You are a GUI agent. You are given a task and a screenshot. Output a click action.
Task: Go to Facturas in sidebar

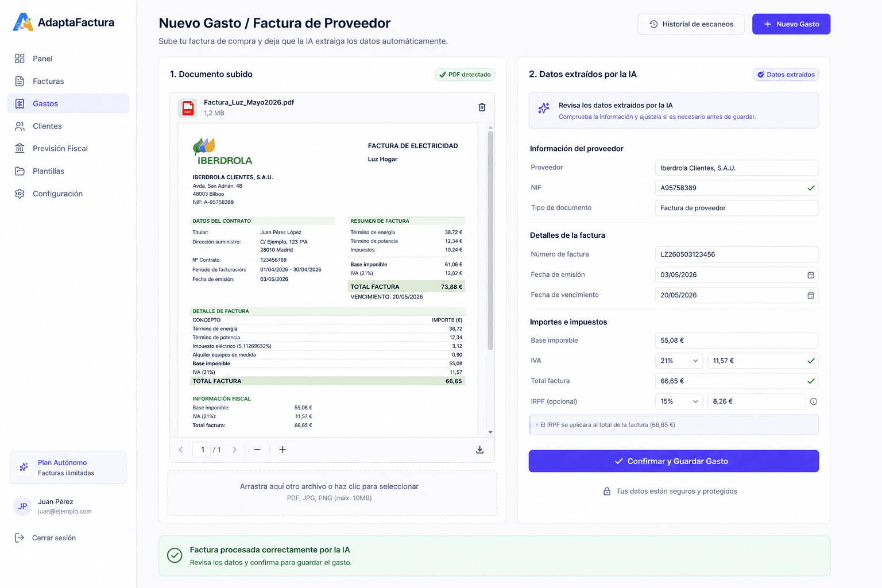pos(68,81)
